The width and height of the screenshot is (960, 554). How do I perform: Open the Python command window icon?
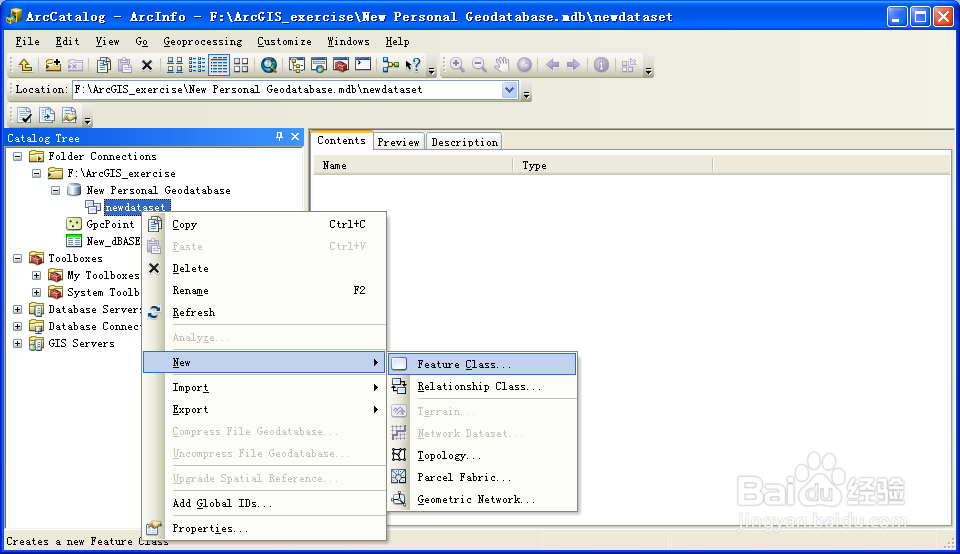[x=363, y=65]
